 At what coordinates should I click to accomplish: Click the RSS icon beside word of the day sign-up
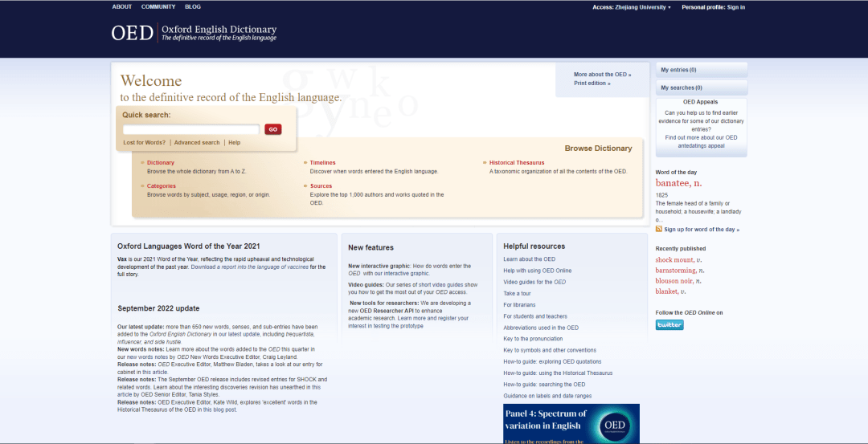pyautogui.click(x=659, y=229)
